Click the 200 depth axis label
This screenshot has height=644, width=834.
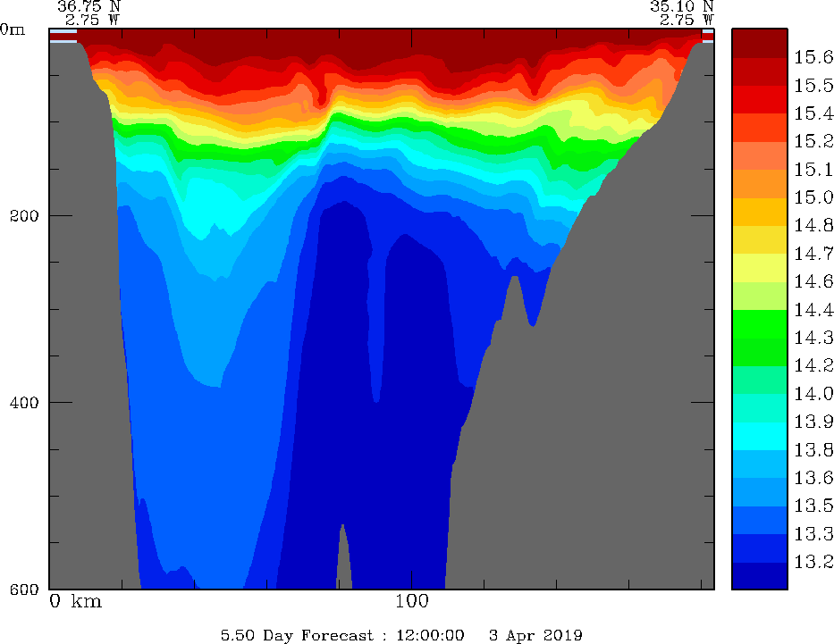click(24, 216)
